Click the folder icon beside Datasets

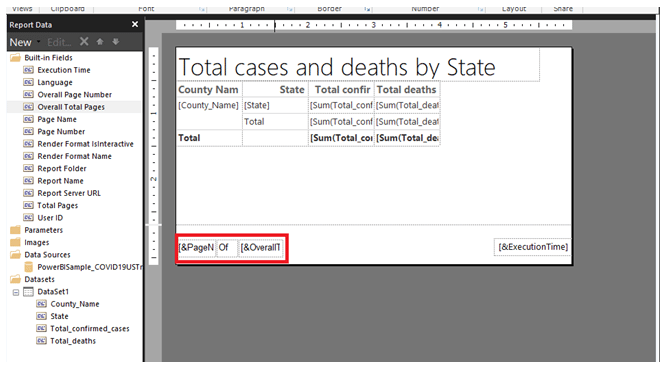[x=15, y=280]
